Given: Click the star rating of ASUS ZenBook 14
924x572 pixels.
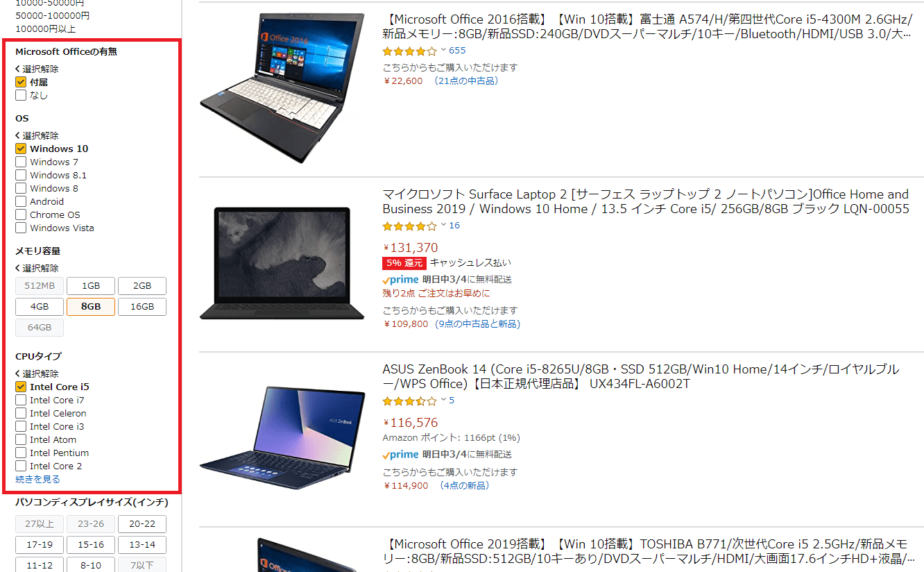Looking at the screenshot, I should (x=409, y=401).
